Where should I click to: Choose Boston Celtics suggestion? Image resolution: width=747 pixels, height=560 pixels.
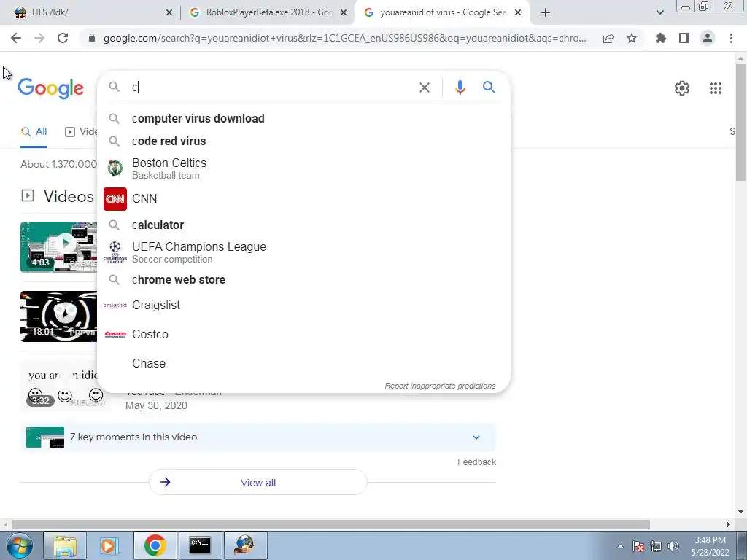303,168
